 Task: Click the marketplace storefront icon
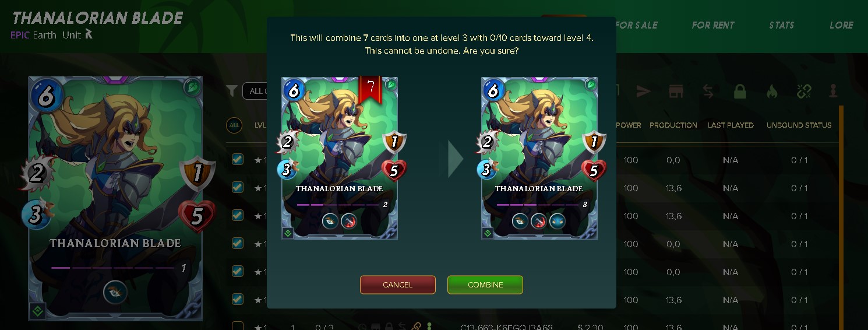point(676,92)
